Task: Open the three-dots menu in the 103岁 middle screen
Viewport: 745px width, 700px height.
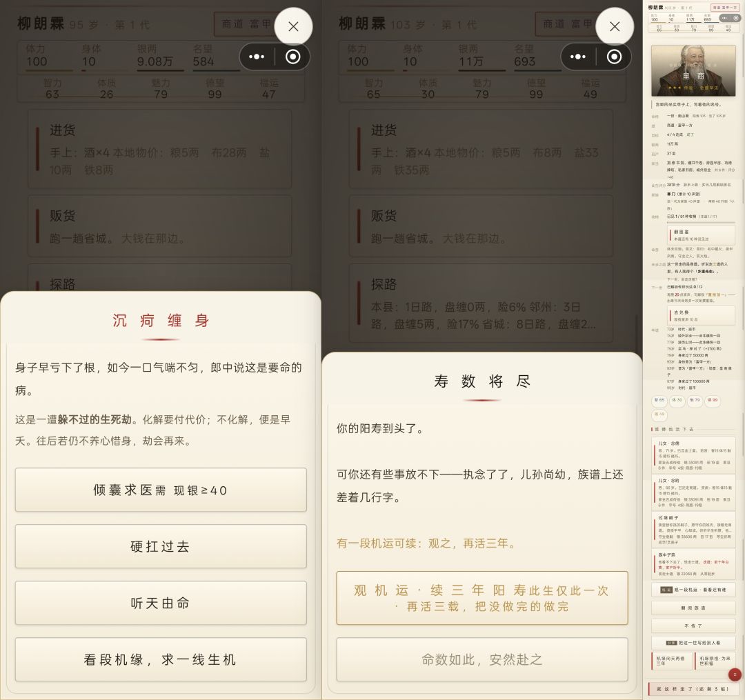Action: [578, 57]
